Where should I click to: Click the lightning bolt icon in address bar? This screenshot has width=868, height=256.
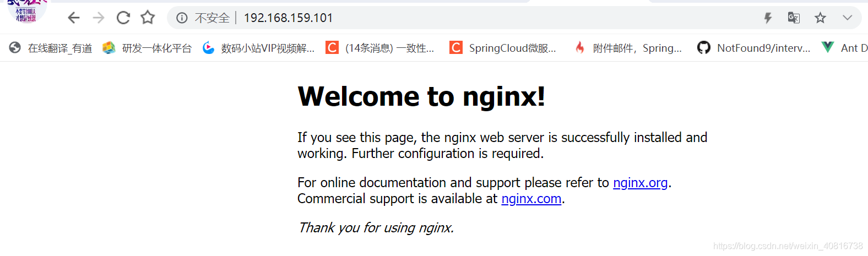click(x=768, y=18)
